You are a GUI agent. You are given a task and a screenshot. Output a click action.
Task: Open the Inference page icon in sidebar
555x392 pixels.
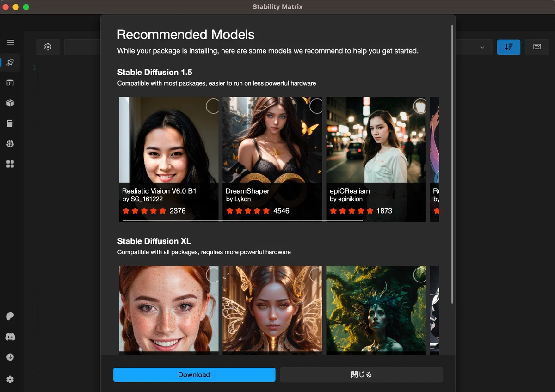10,83
